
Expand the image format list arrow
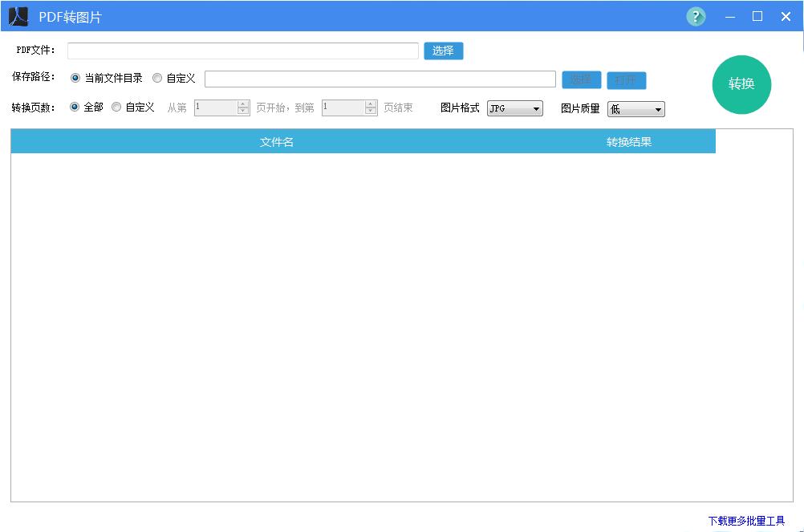click(536, 108)
